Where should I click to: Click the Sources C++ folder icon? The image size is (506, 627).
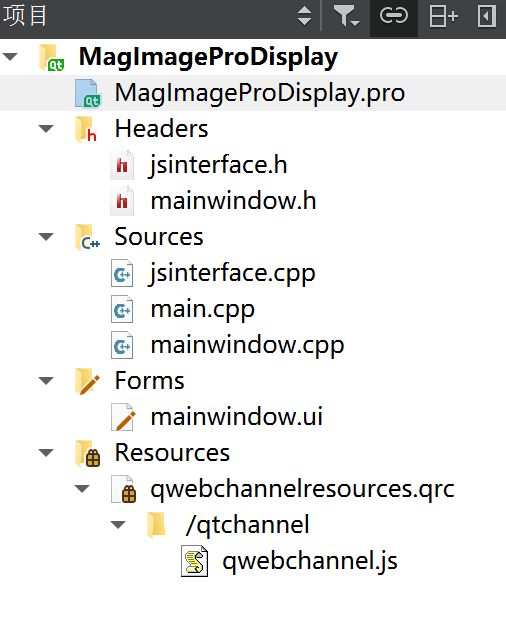coord(88,238)
